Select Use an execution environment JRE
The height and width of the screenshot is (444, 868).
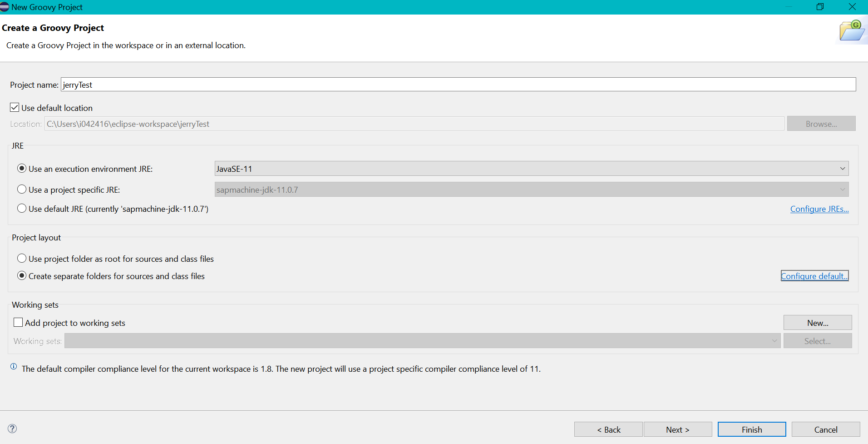pos(22,169)
